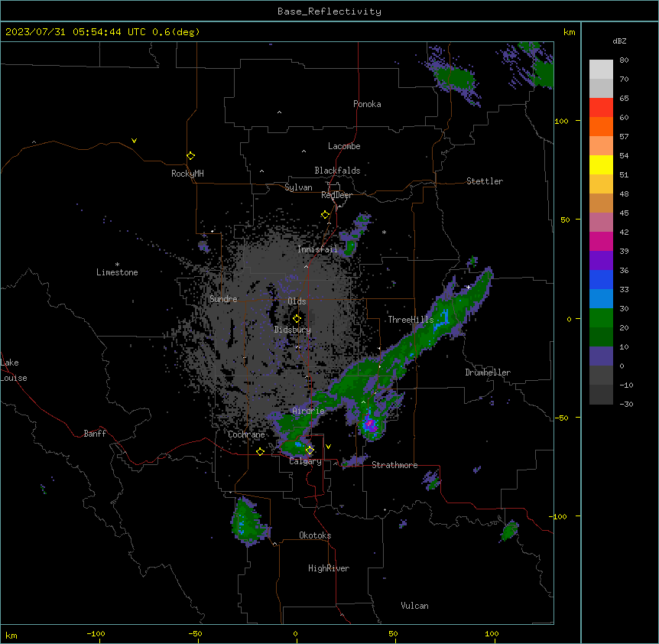This screenshot has height=644, width=659.
Task: Select the bright green swatch between 30 and 20
Action: 601,318
